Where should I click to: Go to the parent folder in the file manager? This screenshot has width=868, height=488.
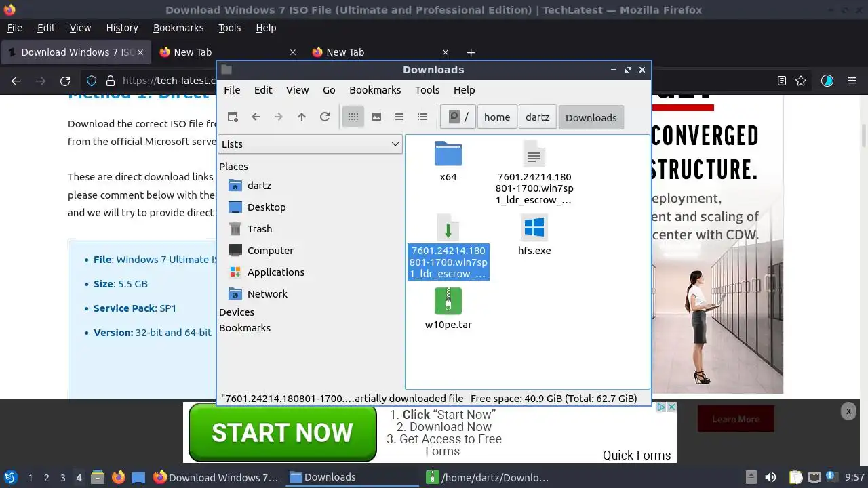coord(302,117)
